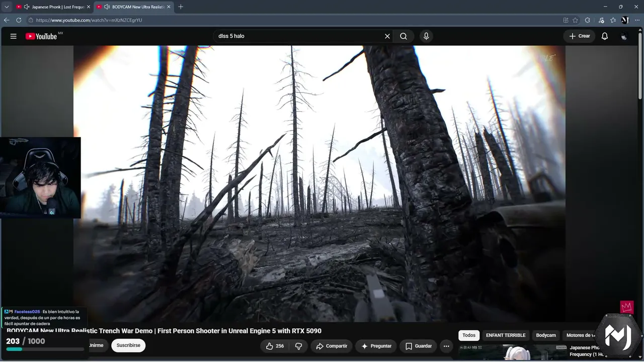This screenshot has width=644, height=362.
Task: Share the video via Compartir
Action: point(331,346)
